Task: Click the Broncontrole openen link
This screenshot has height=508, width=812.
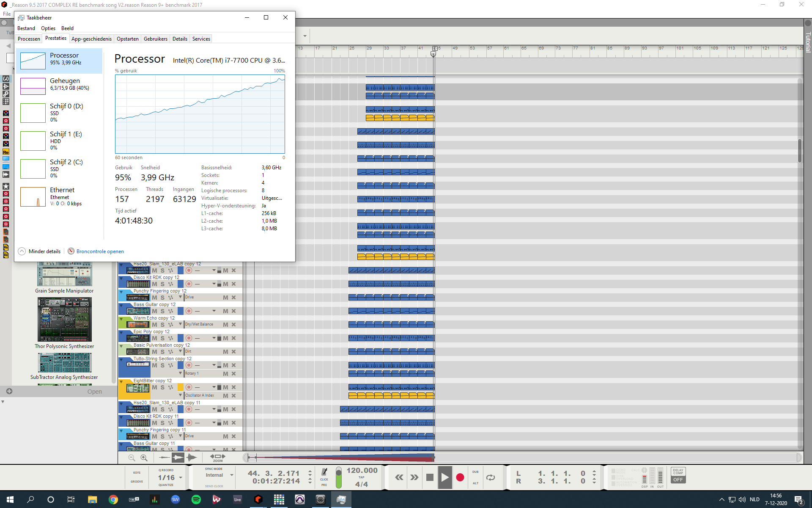Action: (100, 251)
